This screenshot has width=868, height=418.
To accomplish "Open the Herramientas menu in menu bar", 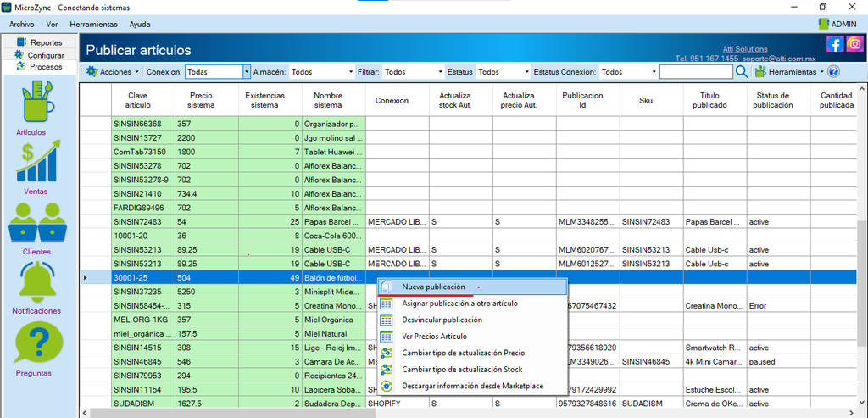I will pos(93,25).
